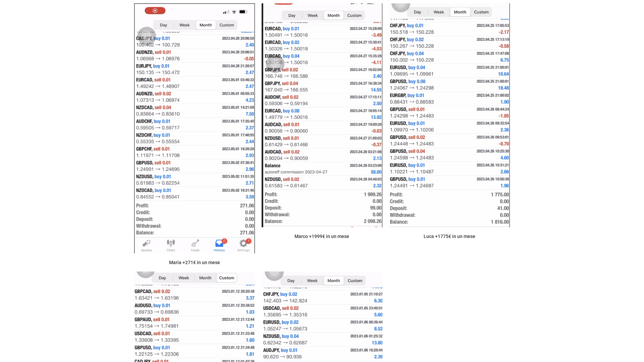Open the Settings gear icon with badge

point(244,246)
